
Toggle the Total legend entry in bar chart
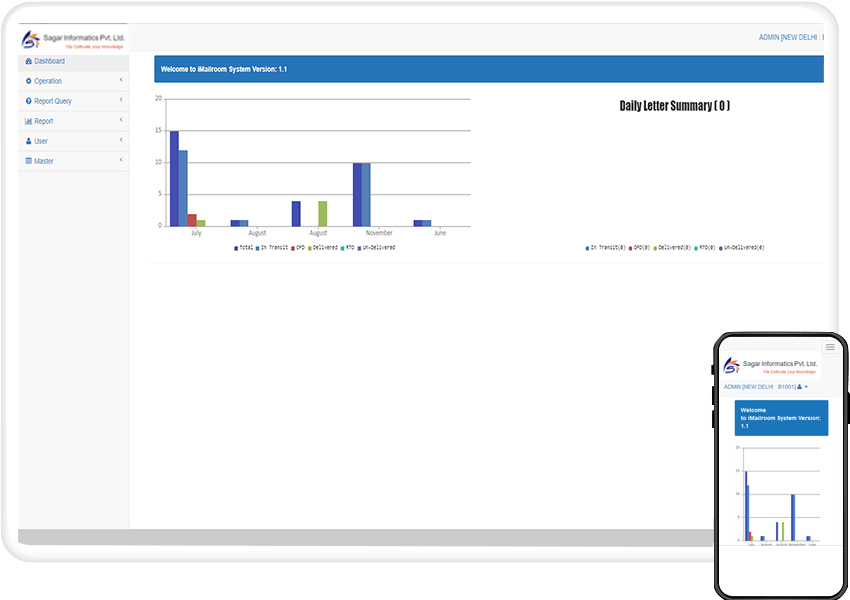coord(243,248)
